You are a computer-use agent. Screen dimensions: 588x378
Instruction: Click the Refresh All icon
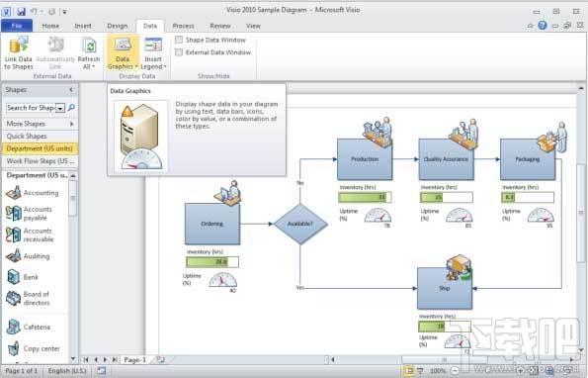(89, 46)
